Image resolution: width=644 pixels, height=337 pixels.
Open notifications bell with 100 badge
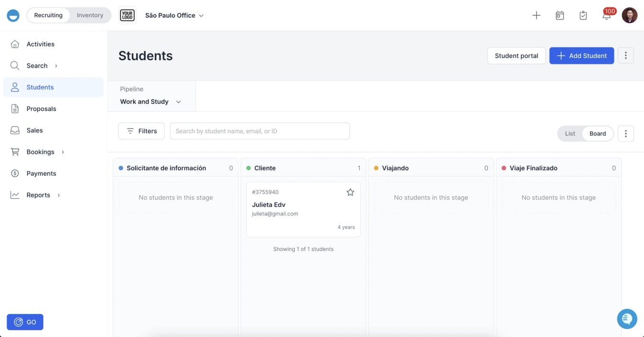607,15
